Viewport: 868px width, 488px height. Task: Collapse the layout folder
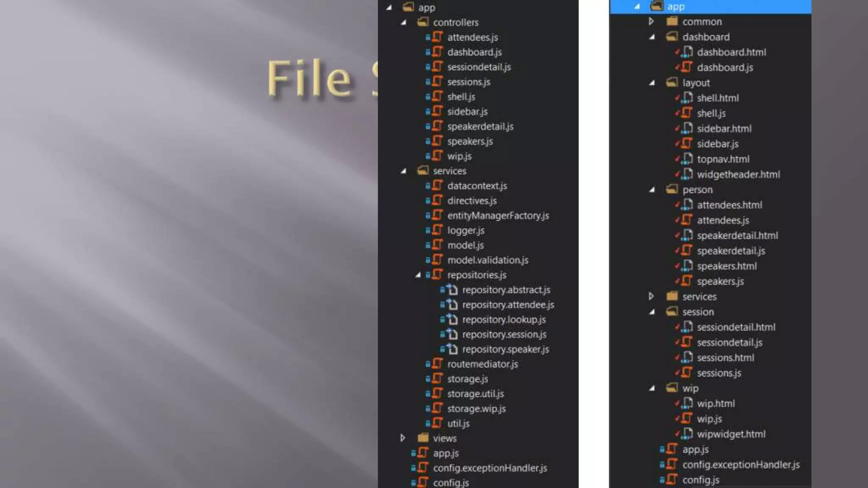pos(652,83)
